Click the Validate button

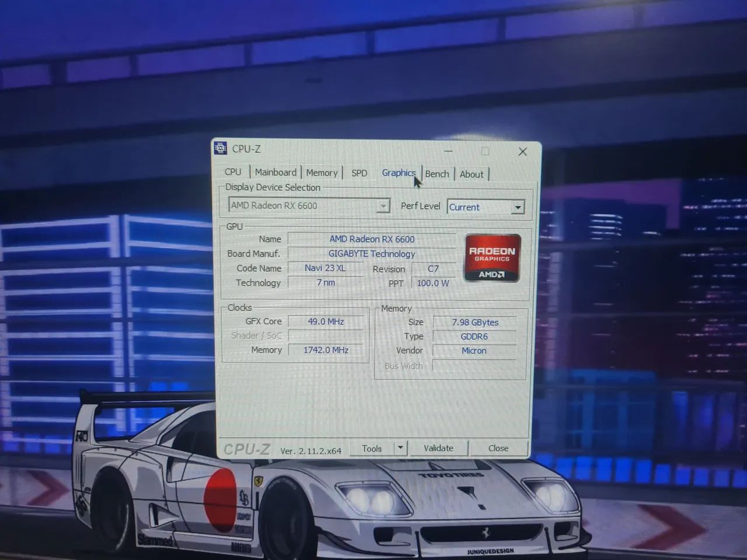point(438,448)
